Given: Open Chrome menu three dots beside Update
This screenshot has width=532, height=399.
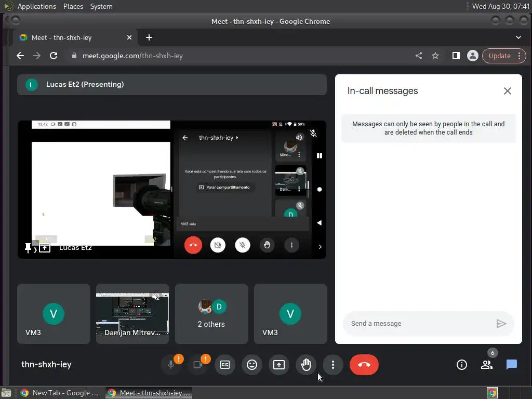Looking at the screenshot, I should tap(520, 56).
